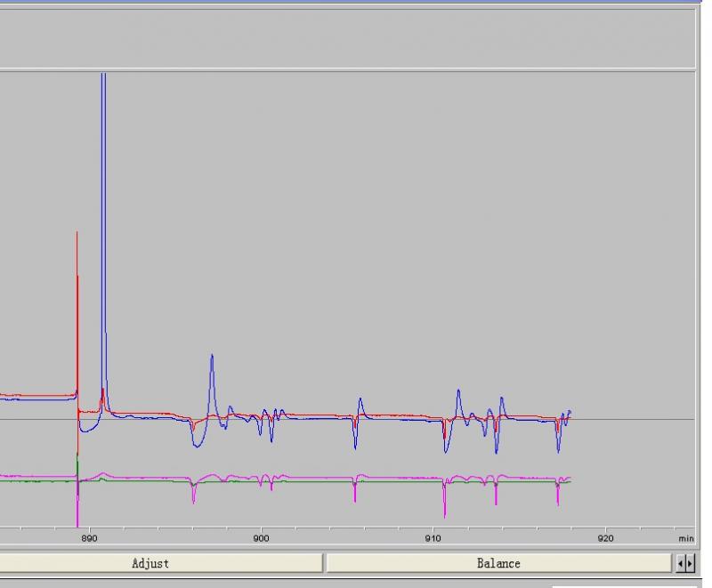Click the left scroll arrow beside Balance
Screen dimensions: 712x588
point(680,563)
